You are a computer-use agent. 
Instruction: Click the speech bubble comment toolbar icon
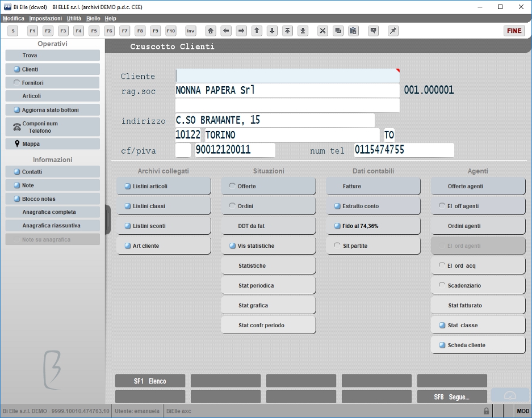coord(373,31)
